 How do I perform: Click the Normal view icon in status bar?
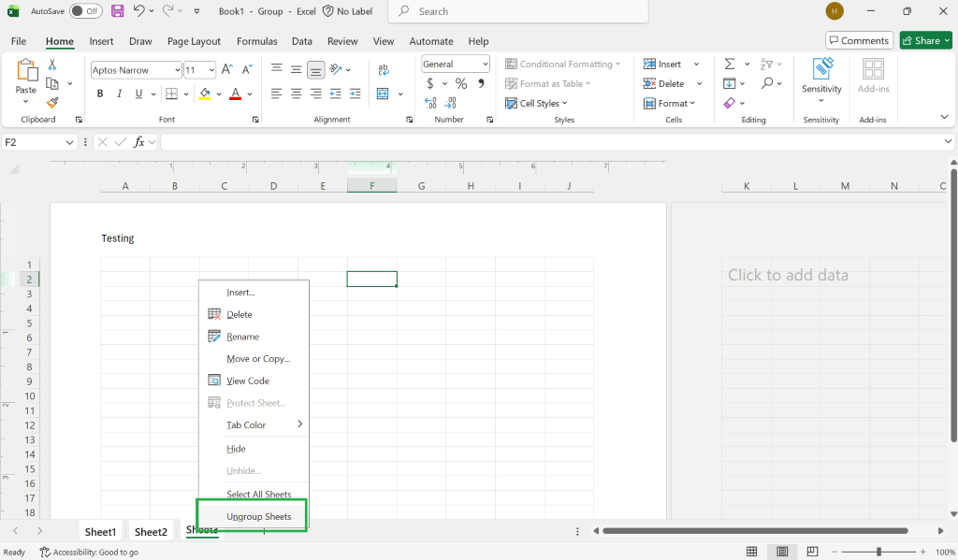click(751, 552)
